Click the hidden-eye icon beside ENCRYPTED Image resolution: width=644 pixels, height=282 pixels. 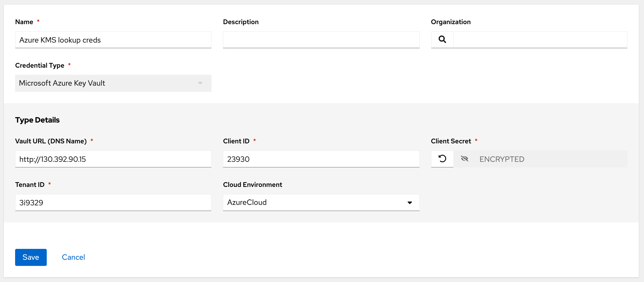[x=465, y=159]
